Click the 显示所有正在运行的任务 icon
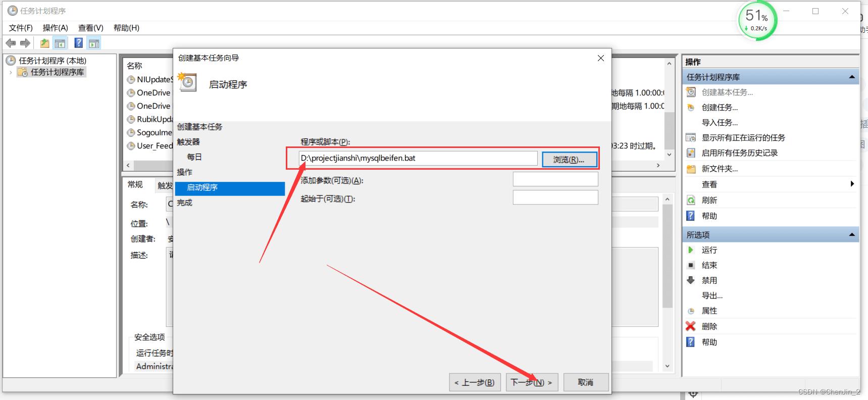868x400 pixels. pyautogui.click(x=691, y=137)
